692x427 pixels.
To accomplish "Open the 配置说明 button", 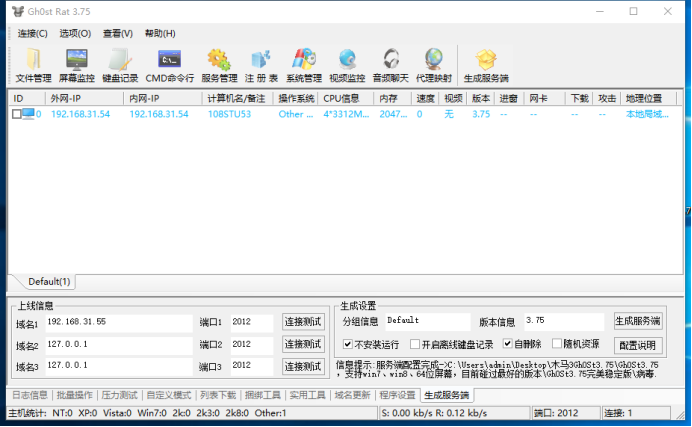I will (638, 345).
